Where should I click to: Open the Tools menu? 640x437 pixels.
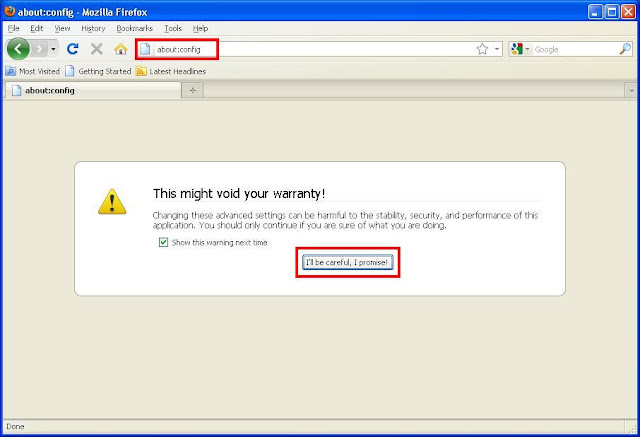(173, 28)
